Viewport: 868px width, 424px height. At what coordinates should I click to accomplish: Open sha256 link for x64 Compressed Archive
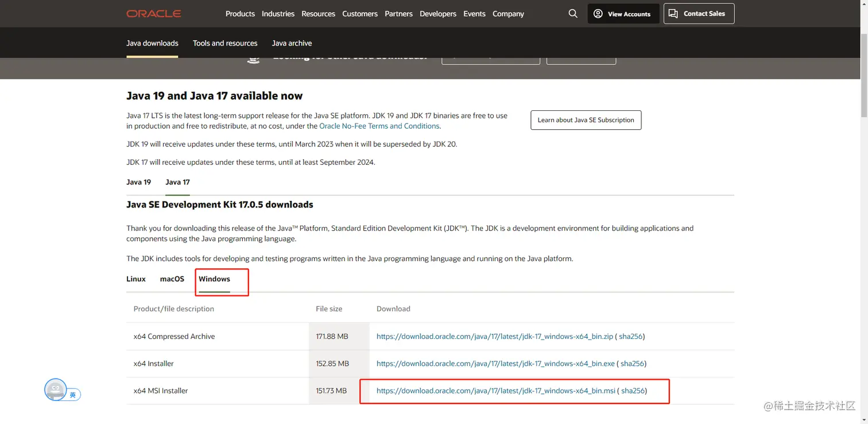pyautogui.click(x=630, y=337)
